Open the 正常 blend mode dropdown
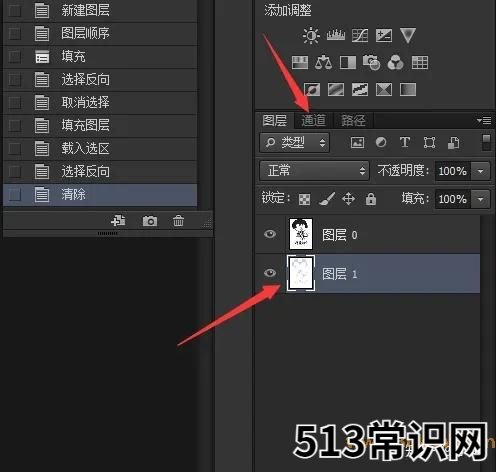496x472 pixels. pos(314,171)
